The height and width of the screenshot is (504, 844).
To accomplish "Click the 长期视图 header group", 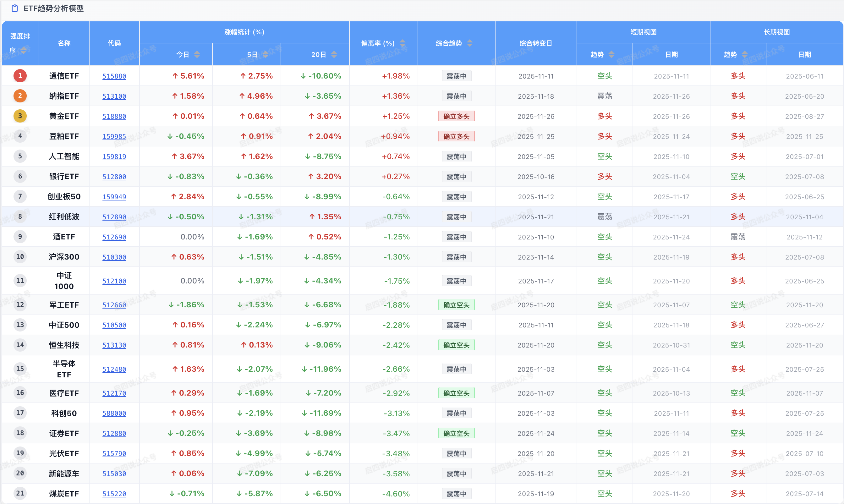I will (x=776, y=32).
